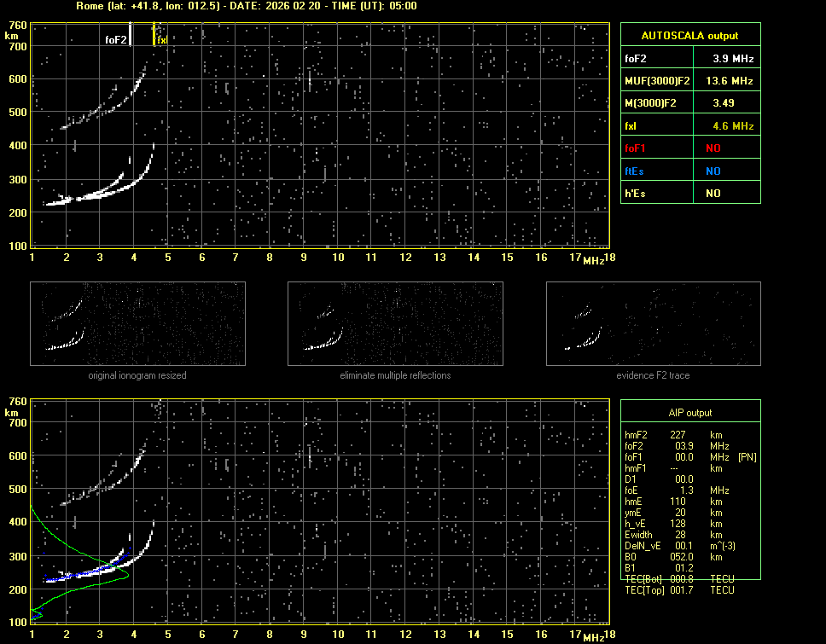
Task: Select the MUF(3000)F2 row in AUTOSCALA table
Action: (x=689, y=81)
